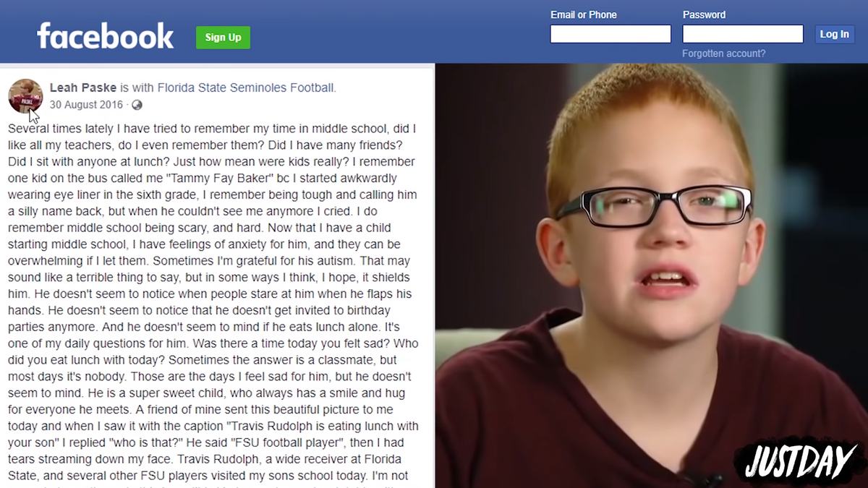Image resolution: width=868 pixels, height=488 pixels.
Task: Click the globe public privacy icon
Action: click(137, 106)
